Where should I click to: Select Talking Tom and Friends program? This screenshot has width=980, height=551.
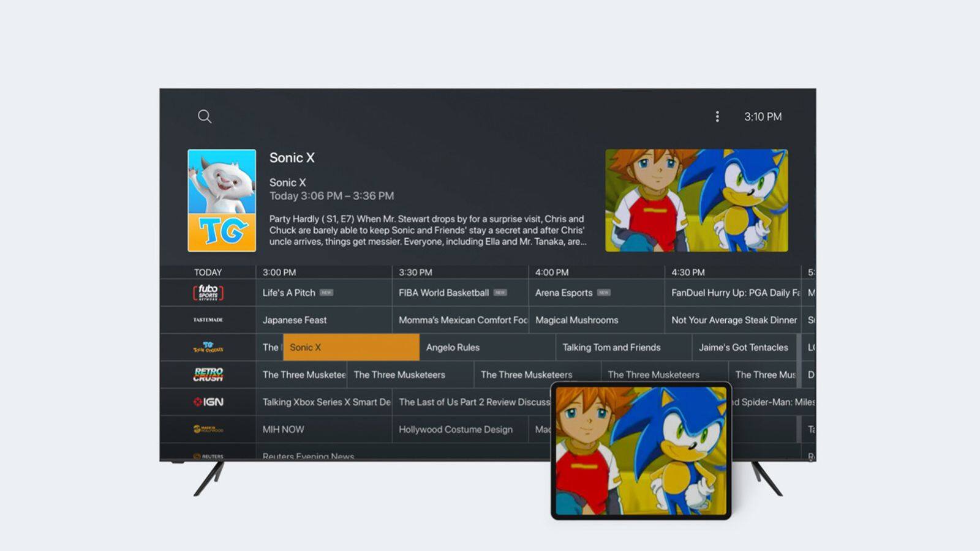pyautogui.click(x=624, y=347)
